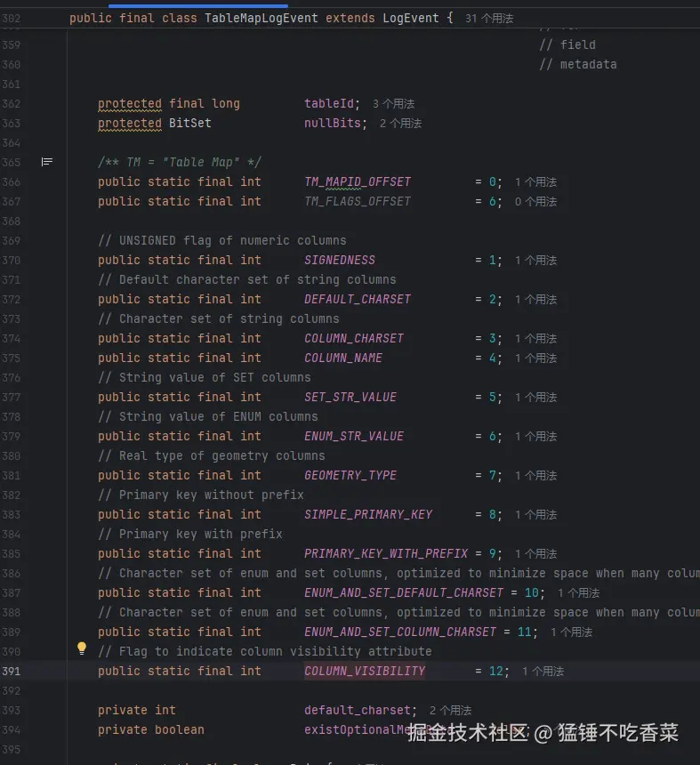
Task: Click the doc comment render gutter icon
Action: (47, 162)
